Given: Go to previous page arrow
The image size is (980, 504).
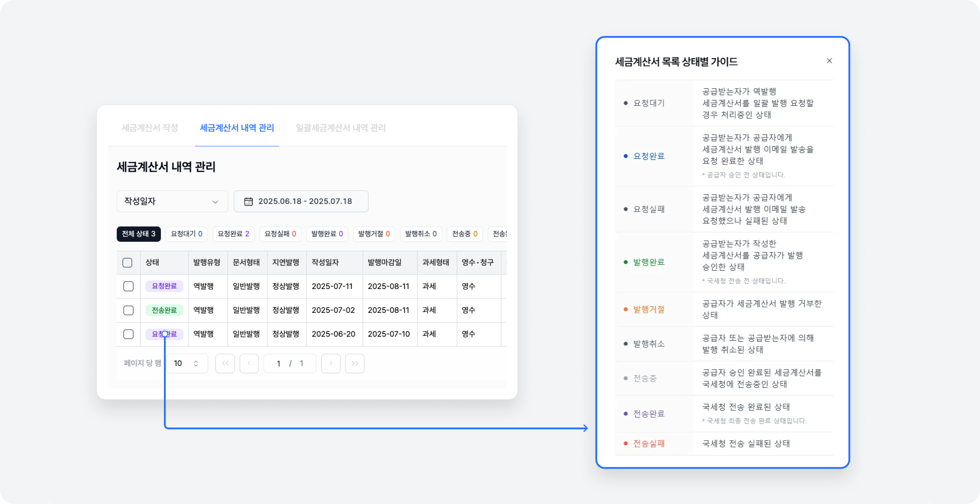Looking at the screenshot, I should tap(249, 363).
